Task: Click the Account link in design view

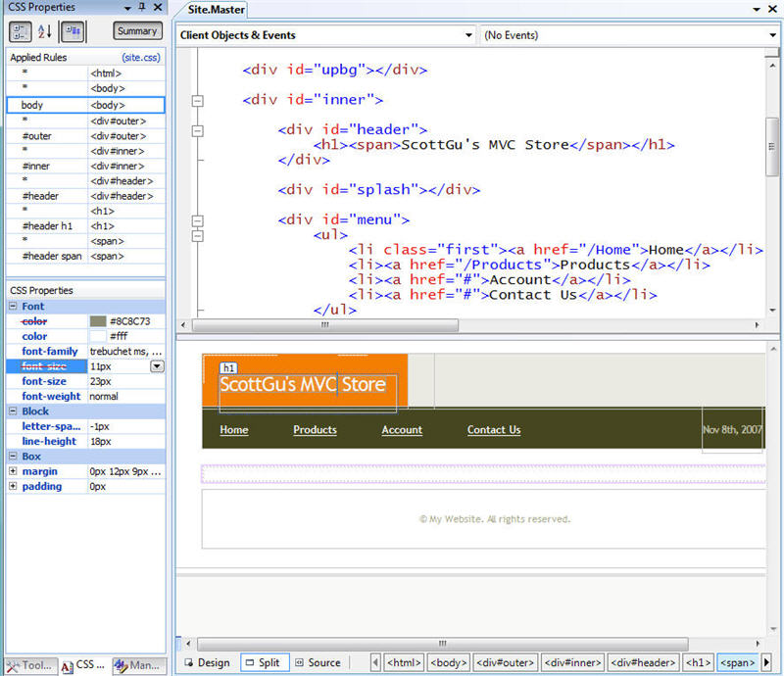Action: tap(402, 430)
